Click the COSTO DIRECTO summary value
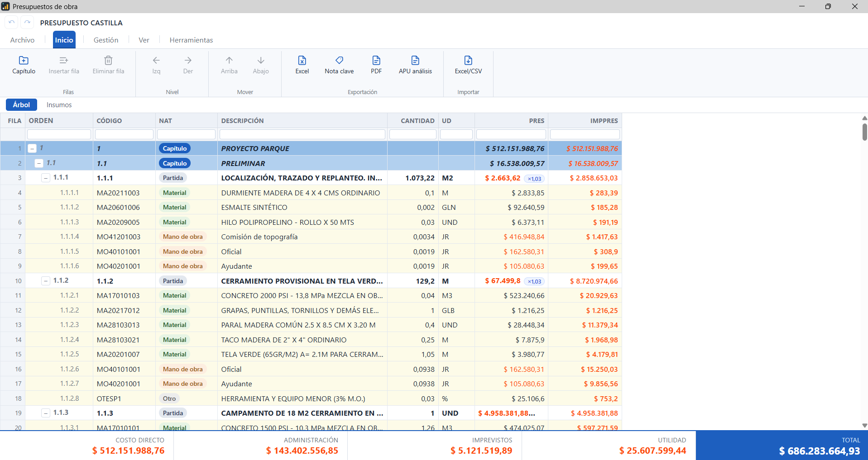868x460 pixels. click(x=128, y=451)
